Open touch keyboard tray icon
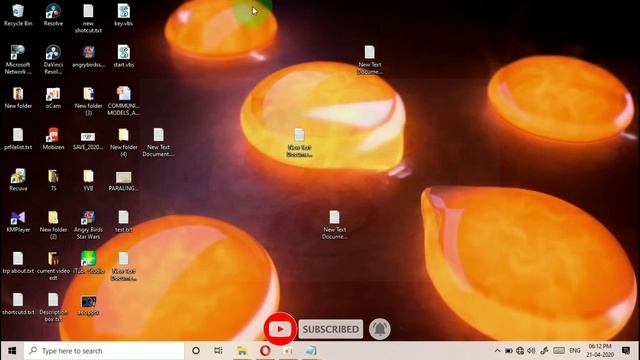The image size is (640, 360). coord(559,351)
